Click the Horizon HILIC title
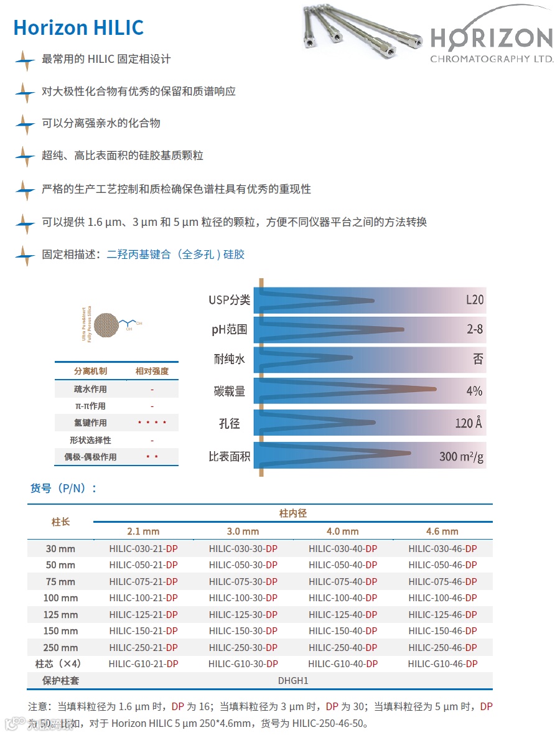Screen dimensions: 560x735 tap(78, 27)
